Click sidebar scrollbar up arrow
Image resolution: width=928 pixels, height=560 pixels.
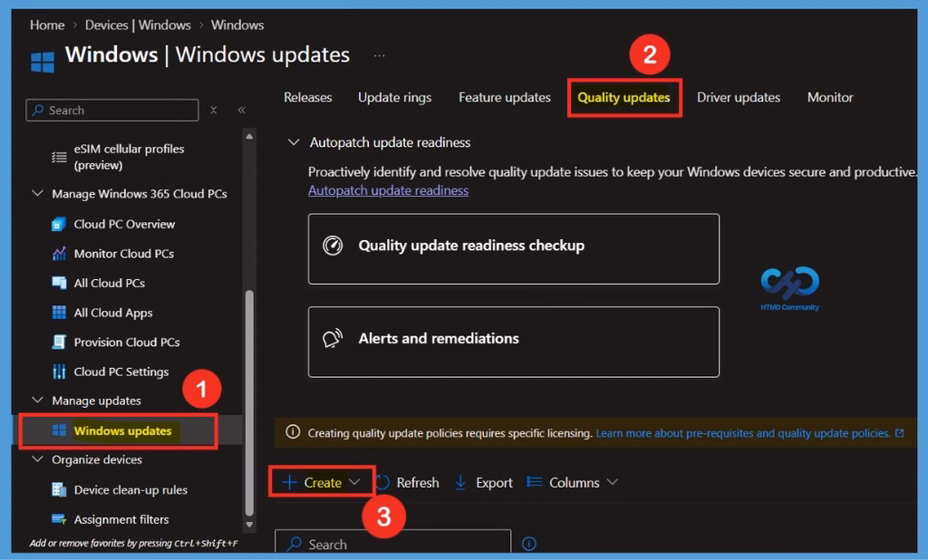[x=249, y=136]
